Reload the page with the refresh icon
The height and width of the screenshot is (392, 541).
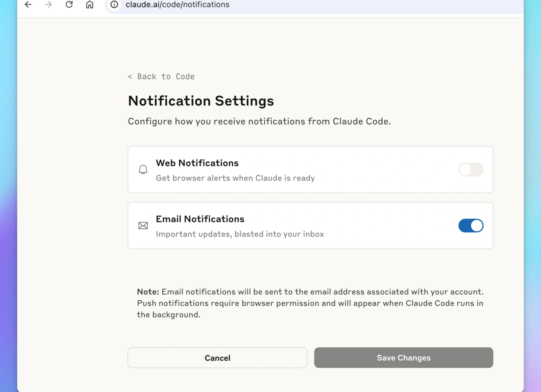[x=69, y=4]
